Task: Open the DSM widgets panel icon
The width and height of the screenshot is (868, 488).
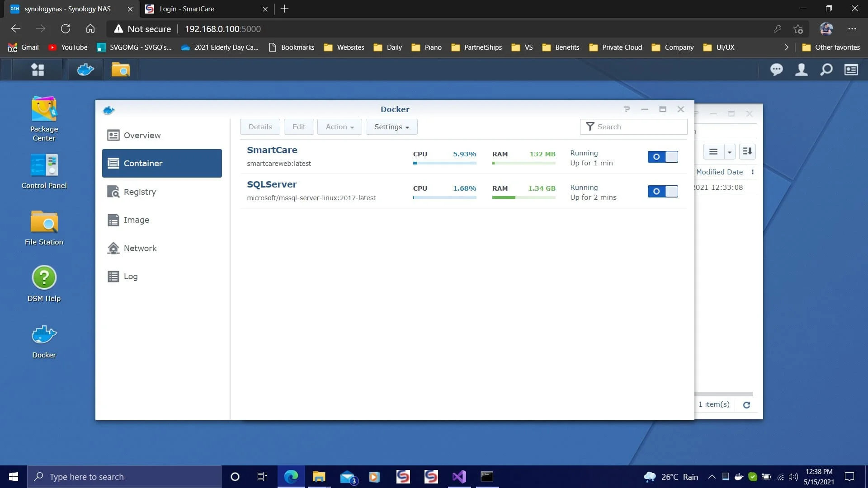Action: coord(851,70)
